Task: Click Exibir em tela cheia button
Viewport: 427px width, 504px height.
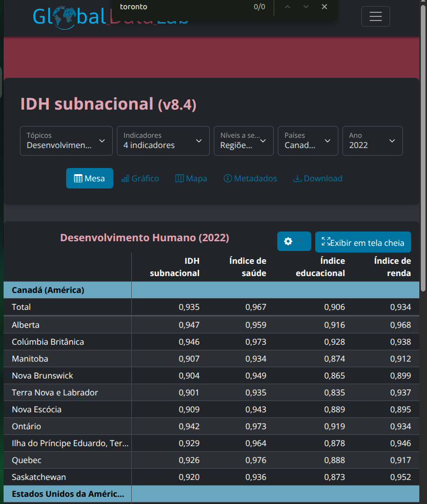Action: tap(363, 242)
